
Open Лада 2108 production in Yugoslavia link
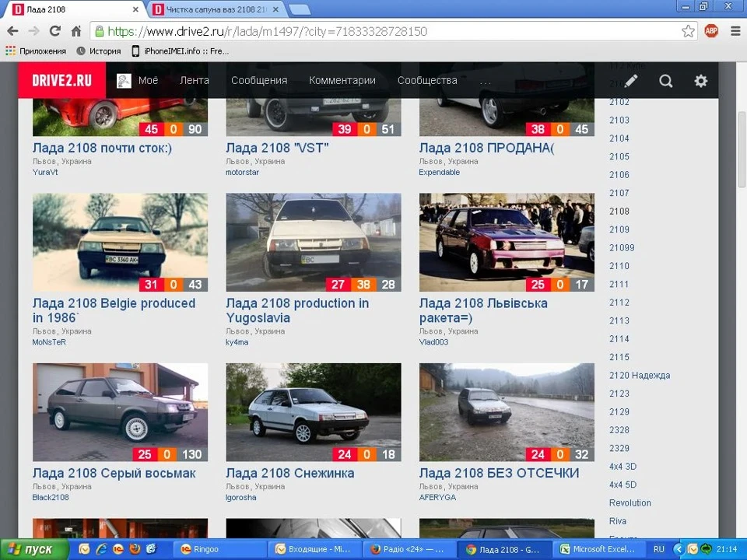(297, 310)
